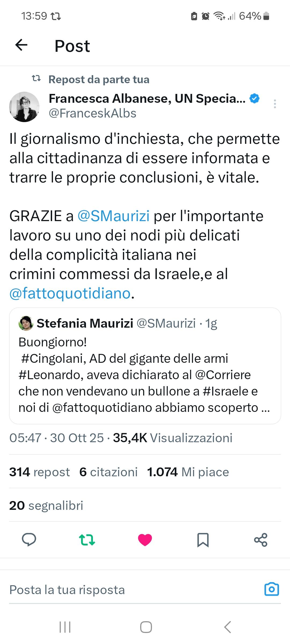Tap Android home button
290x644 pixels.
[x=146, y=627]
